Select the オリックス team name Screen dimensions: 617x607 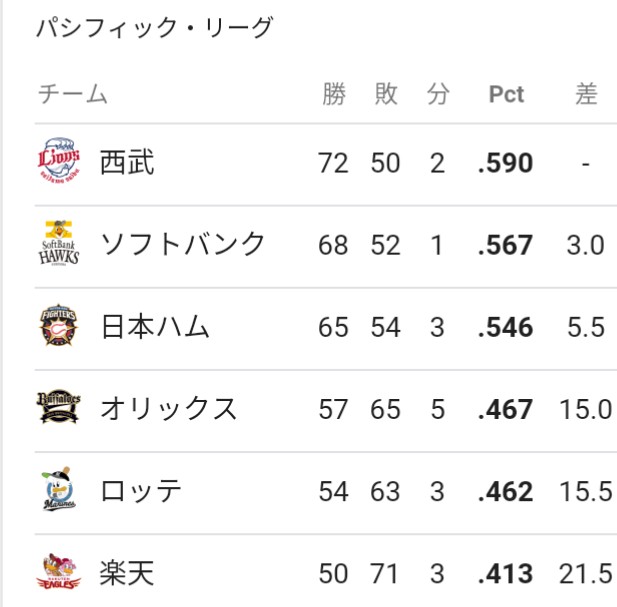pyautogui.click(x=169, y=408)
